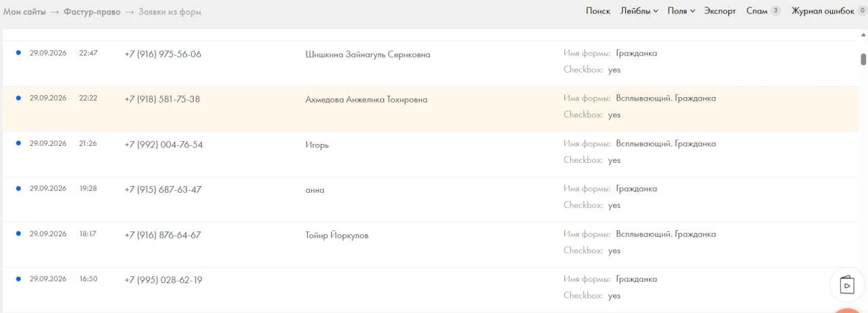Open the Фастур-право breadcrumb link

pos(92,12)
